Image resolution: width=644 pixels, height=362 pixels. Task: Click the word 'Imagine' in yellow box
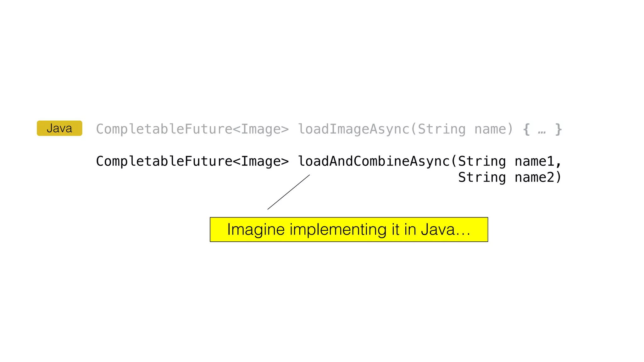click(x=256, y=229)
